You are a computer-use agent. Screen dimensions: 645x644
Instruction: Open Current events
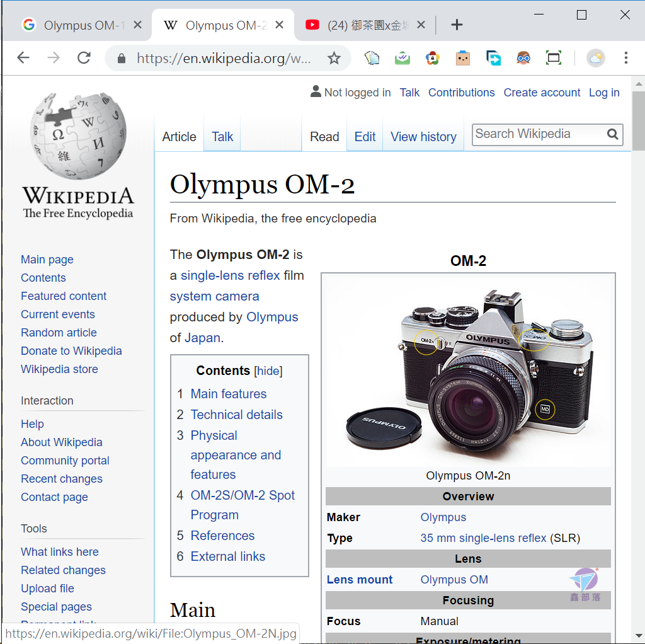tap(57, 314)
